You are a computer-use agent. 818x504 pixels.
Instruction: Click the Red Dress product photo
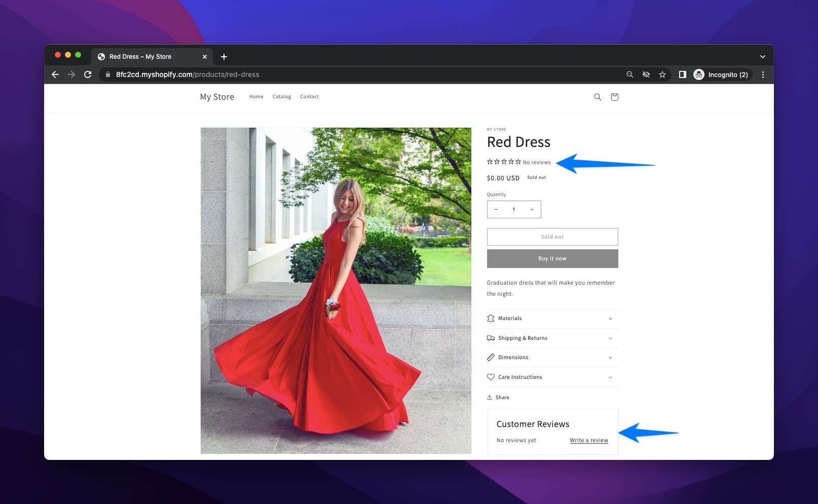(336, 290)
